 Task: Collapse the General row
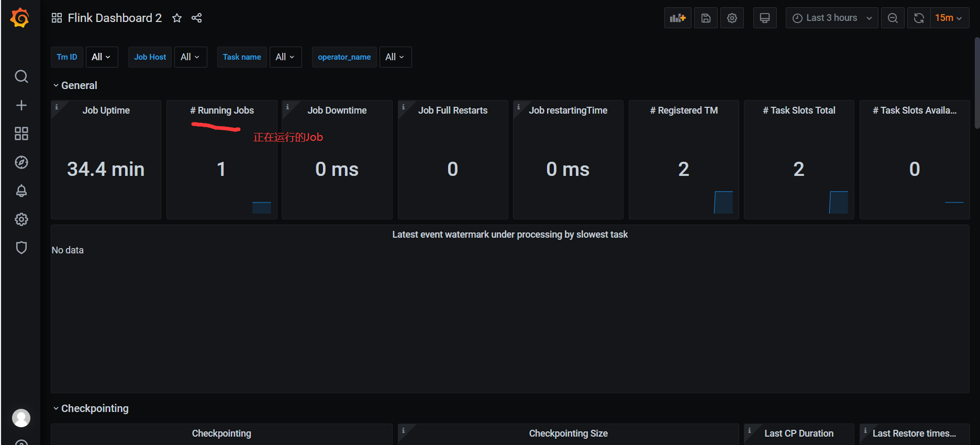tap(75, 85)
